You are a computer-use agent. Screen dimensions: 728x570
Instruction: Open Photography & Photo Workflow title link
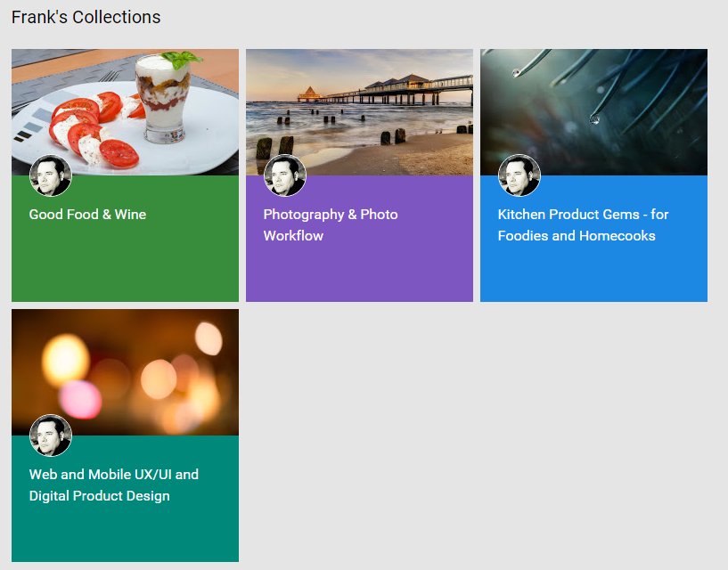(331, 225)
